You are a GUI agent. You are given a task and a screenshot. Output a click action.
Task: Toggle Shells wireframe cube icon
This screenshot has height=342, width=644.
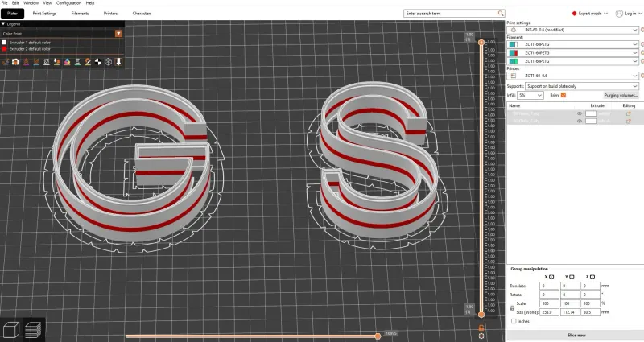(108, 62)
